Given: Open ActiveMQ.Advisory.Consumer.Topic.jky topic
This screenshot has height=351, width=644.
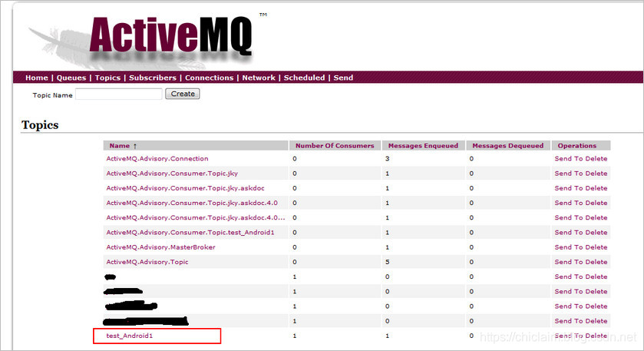Looking at the screenshot, I should tap(172, 174).
